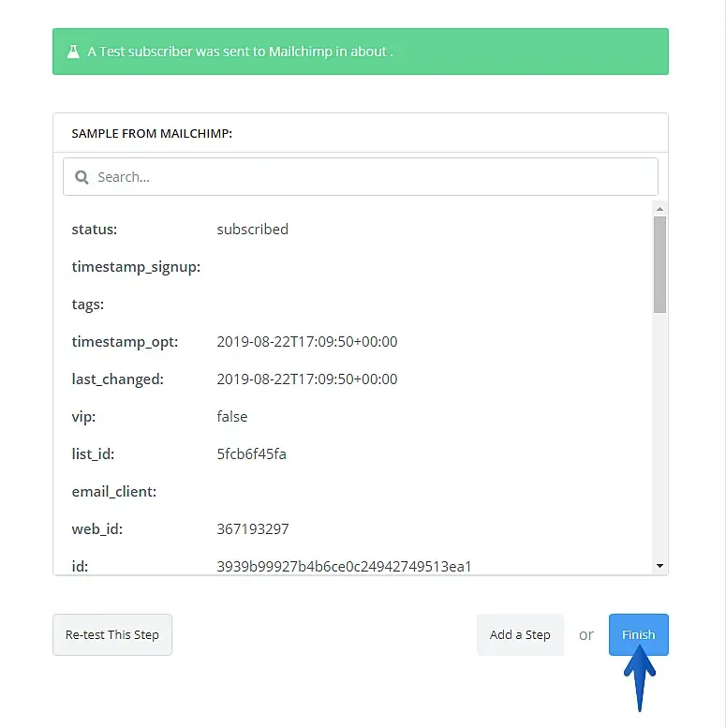Select the list_id value 5fcb6f45fa
The image size is (726, 728).
[x=251, y=454]
